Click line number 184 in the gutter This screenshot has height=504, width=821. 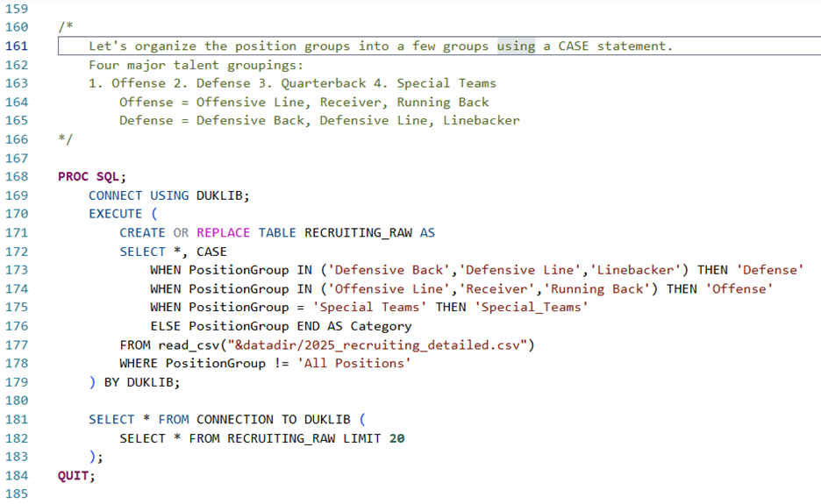pyautogui.click(x=17, y=475)
